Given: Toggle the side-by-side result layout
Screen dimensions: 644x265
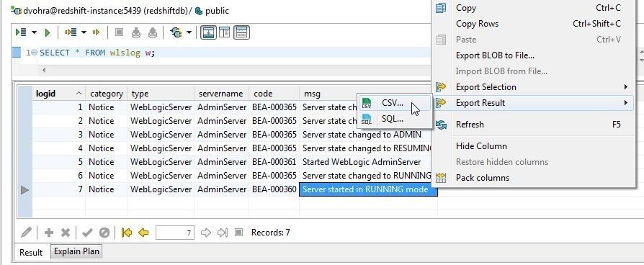Looking at the screenshot, I should pyautogui.click(x=224, y=32).
